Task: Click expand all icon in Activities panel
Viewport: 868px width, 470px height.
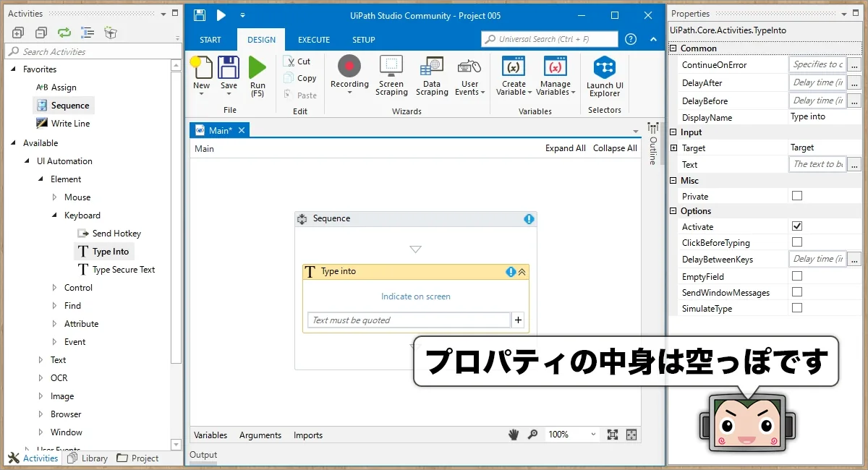Action: 18,33
